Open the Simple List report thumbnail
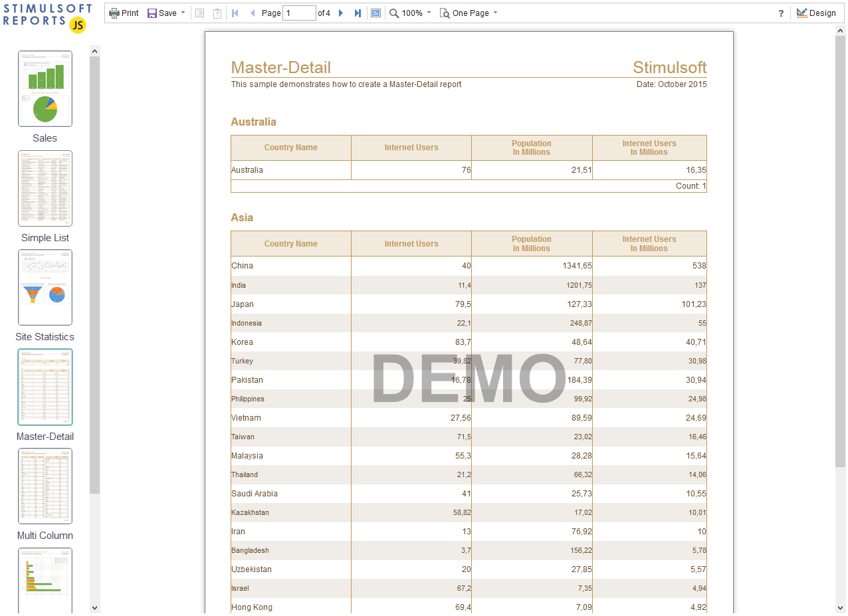Screen dimensions: 848x616 pyautogui.click(x=45, y=188)
